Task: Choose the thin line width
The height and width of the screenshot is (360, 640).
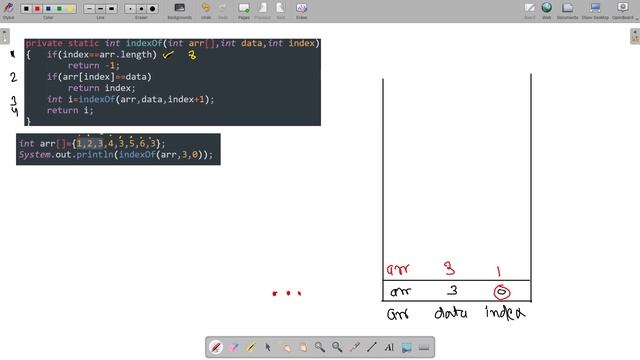Action: pyautogui.click(x=89, y=9)
